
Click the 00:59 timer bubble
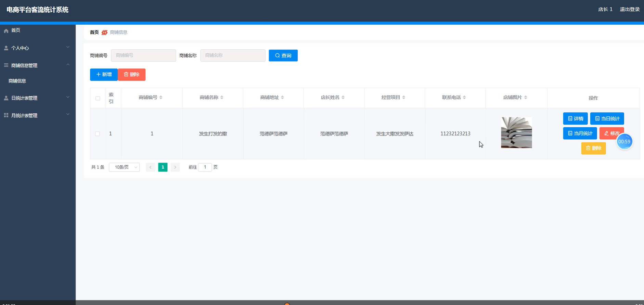[x=624, y=142]
